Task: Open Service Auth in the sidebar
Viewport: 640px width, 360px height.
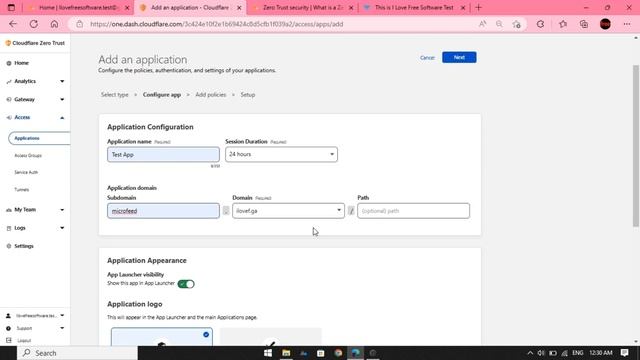Action: (26, 172)
